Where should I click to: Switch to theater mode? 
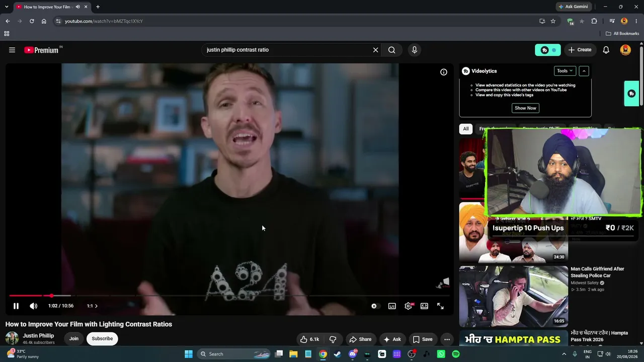pyautogui.click(x=424, y=306)
